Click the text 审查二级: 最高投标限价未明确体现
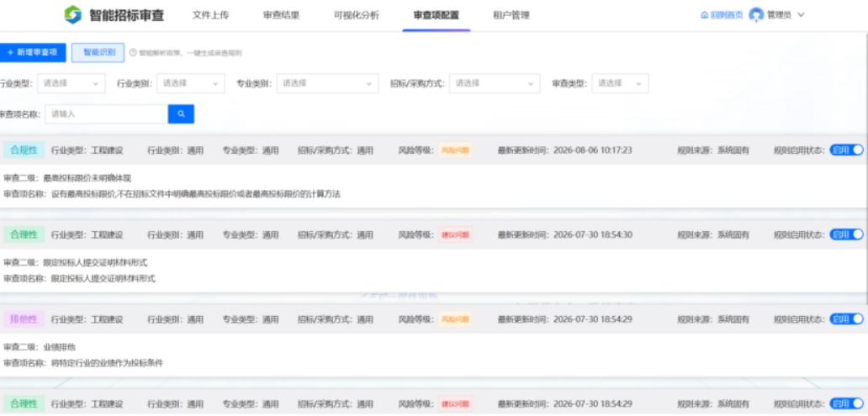The image size is (868, 416). coord(67,178)
